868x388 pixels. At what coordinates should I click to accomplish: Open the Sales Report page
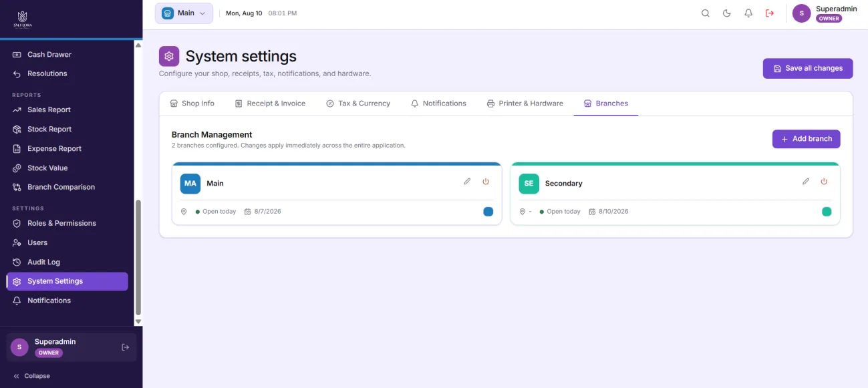pyautogui.click(x=67, y=110)
